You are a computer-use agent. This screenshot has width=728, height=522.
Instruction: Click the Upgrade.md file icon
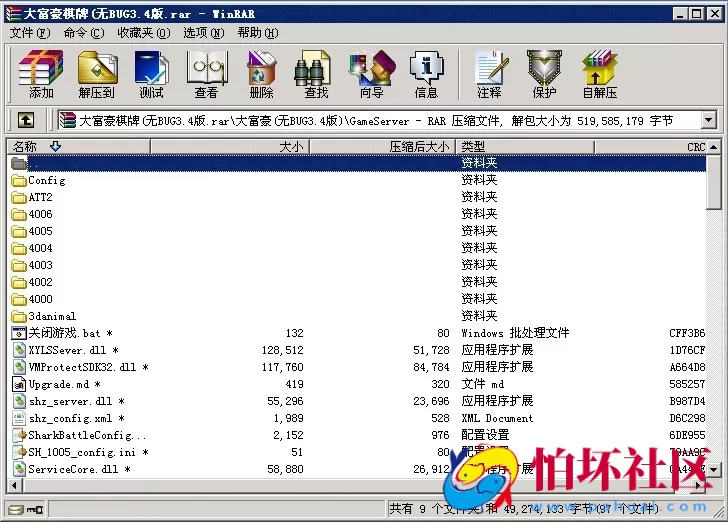coord(19,384)
